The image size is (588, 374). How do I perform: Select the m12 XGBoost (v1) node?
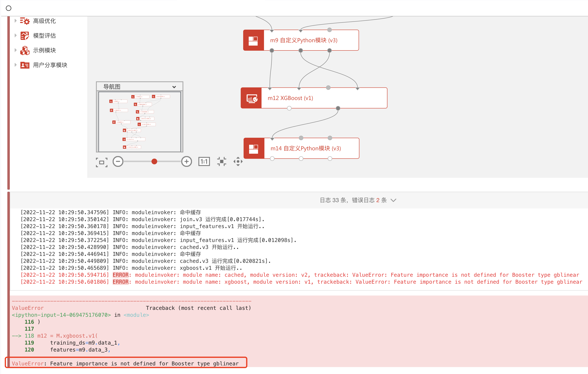click(x=314, y=98)
